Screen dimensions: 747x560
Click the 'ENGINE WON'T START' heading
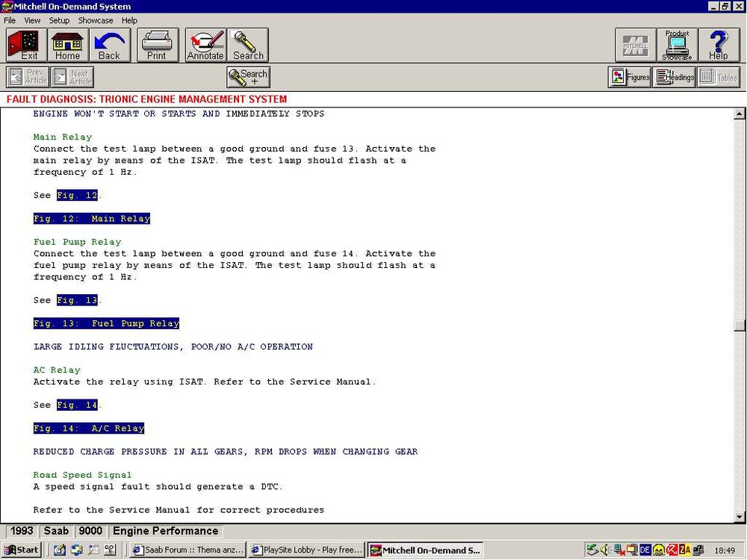click(x=179, y=113)
